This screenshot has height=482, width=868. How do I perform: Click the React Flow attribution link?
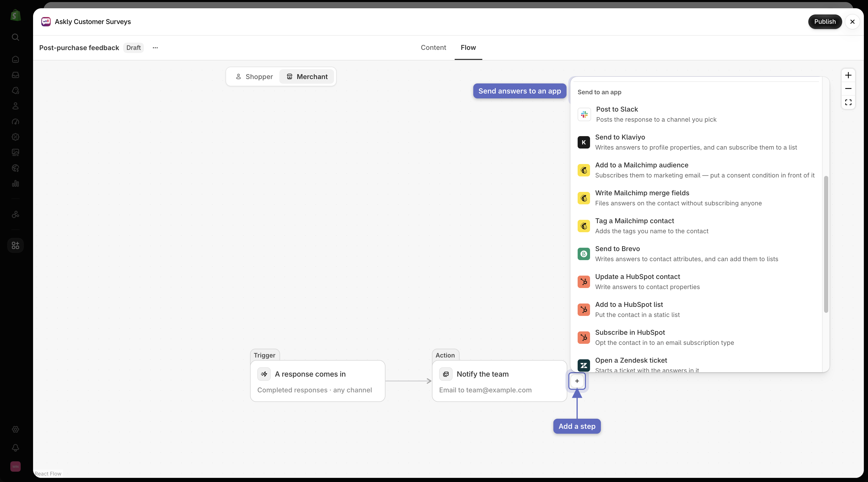[x=48, y=473]
